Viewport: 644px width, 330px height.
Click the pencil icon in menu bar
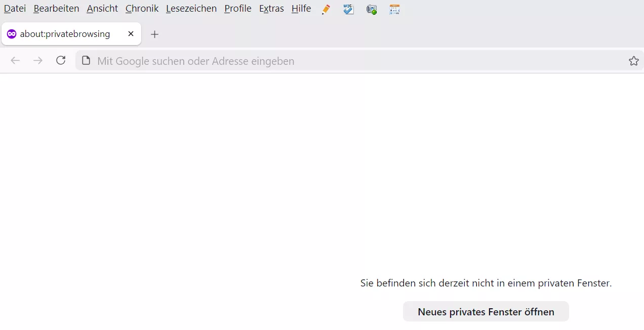[x=326, y=9]
